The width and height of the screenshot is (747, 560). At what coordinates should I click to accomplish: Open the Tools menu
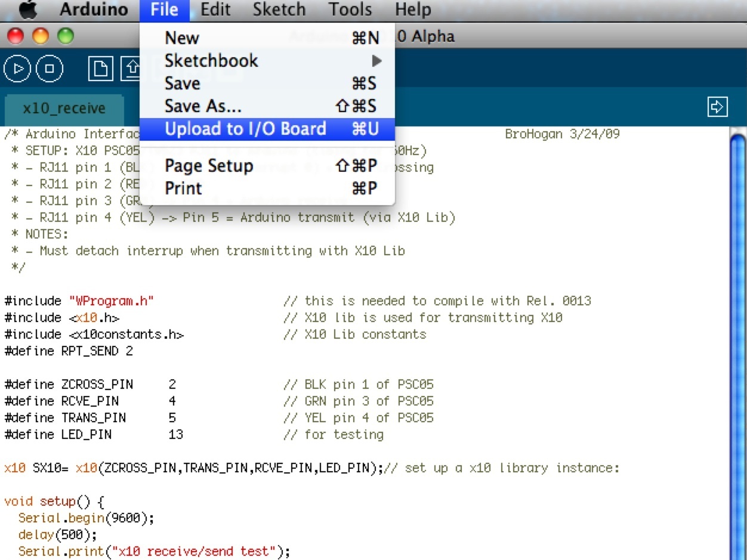(350, 10)
